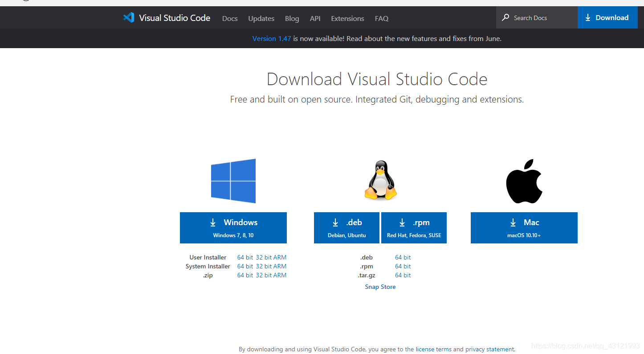Open the 64 bit link in the .tar.gz row
644x354 pixels.
[x=403, y=275]
